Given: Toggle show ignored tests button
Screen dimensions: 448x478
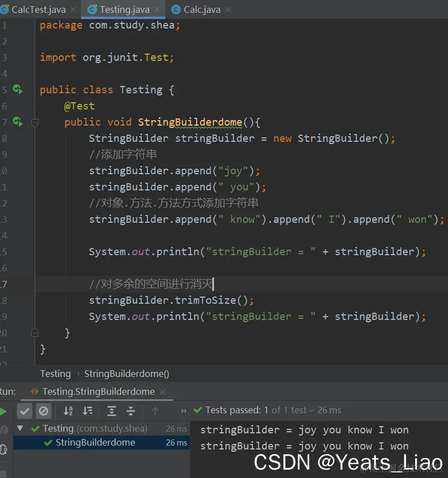Looking at the screenshot, I should pyautogui.click(x=44, y=411).
